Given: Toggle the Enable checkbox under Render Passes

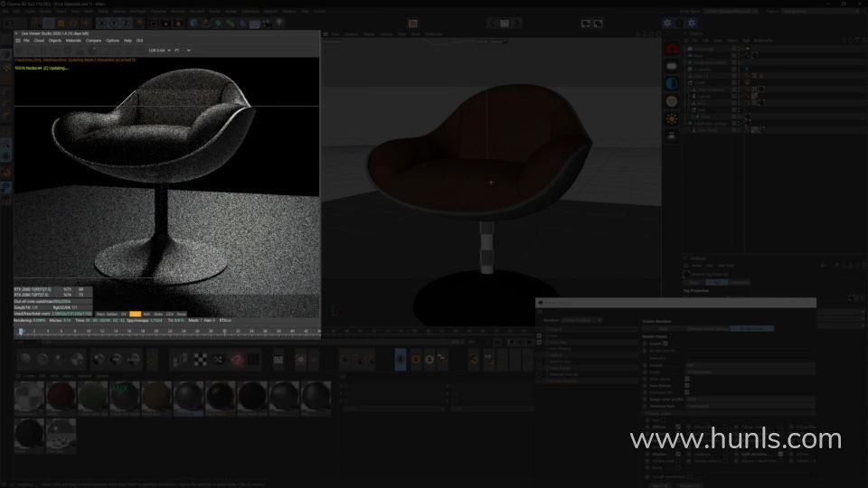Looking at the screenshot, I should tap(666, 343).
